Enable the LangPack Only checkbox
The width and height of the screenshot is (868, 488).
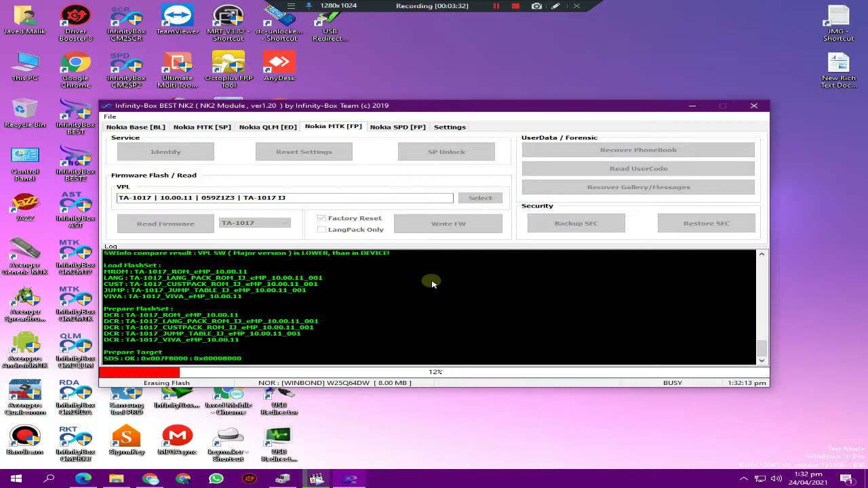pyautogui.click(x=321, y=230)
